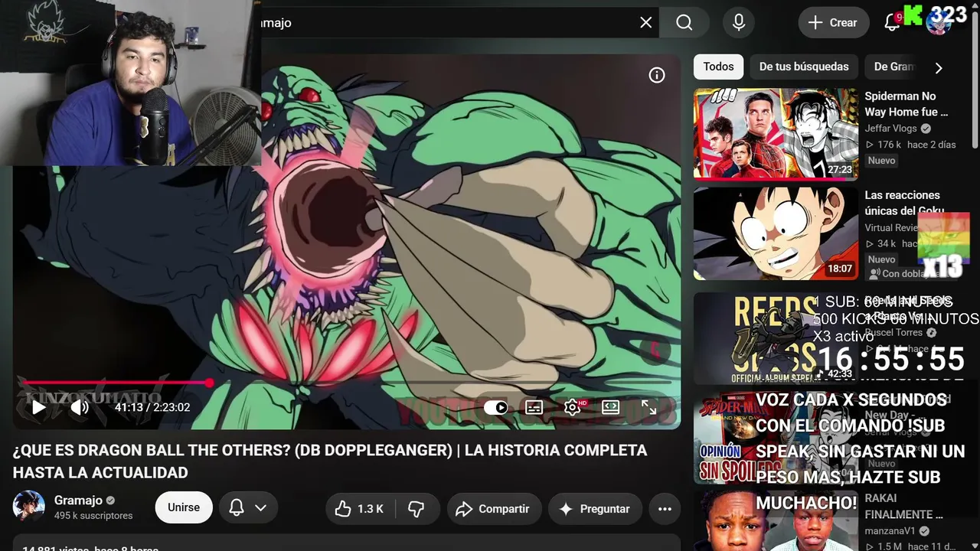
Task: Open the notifications bell in header
Action: pyautogui.click(x=892, y=23)
